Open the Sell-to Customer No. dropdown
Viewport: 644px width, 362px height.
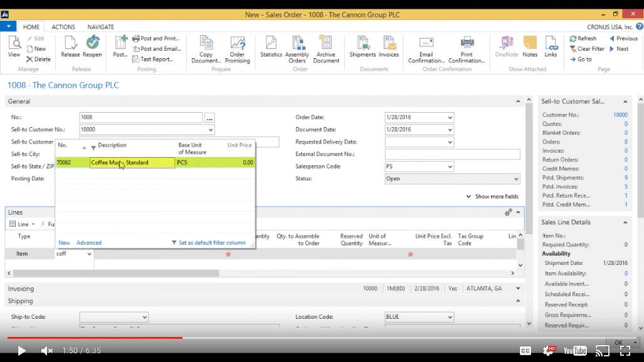[210, 130]
